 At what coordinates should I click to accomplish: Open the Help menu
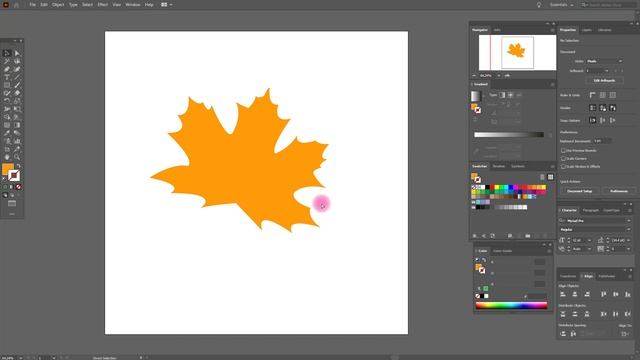(x=149, y=4)
